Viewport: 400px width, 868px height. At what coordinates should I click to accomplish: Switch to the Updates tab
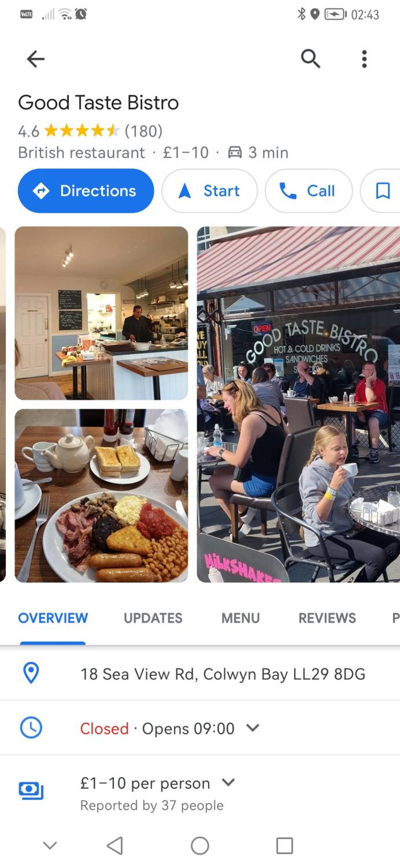153,618
